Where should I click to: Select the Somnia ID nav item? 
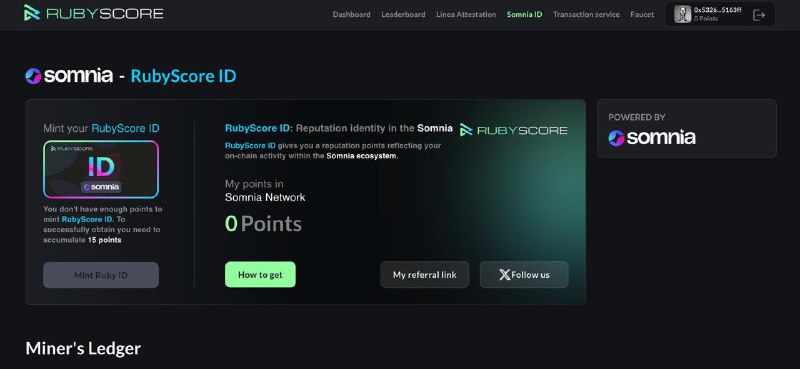(x=524, y=14)
